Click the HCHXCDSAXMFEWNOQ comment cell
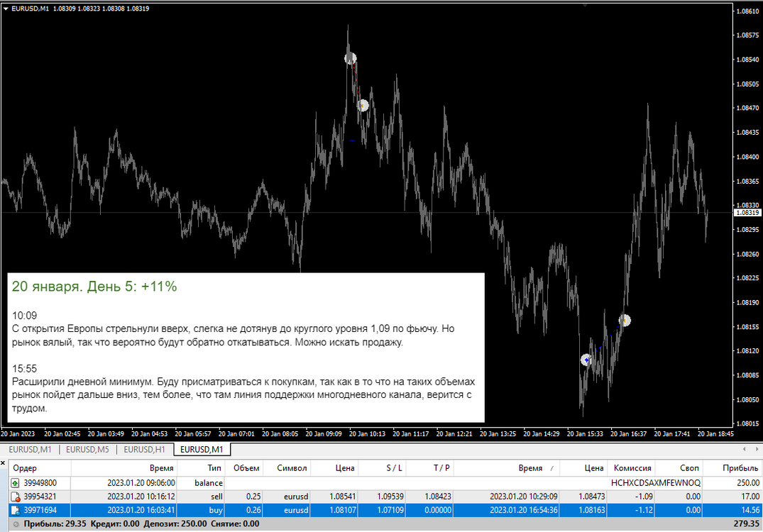 [656, 483]
